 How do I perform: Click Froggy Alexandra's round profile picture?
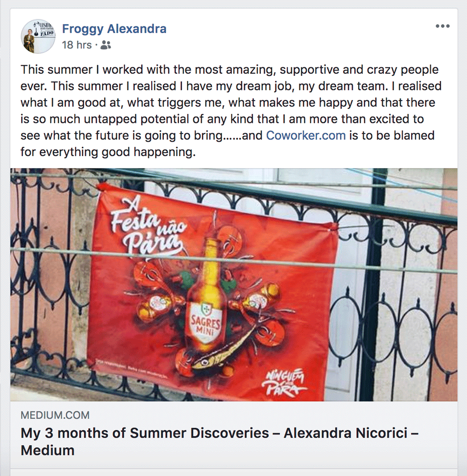[x=38, y=37]
